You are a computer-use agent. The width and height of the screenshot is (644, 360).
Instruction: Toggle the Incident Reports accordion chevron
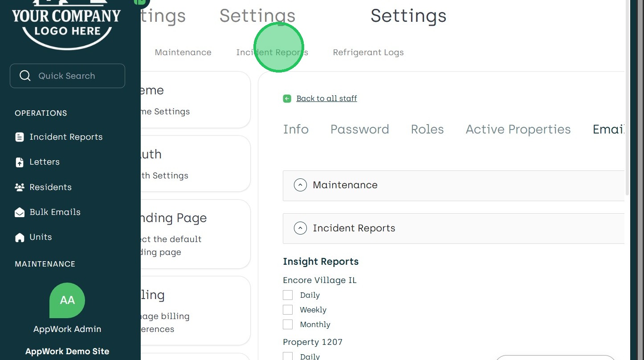point(300,228)
